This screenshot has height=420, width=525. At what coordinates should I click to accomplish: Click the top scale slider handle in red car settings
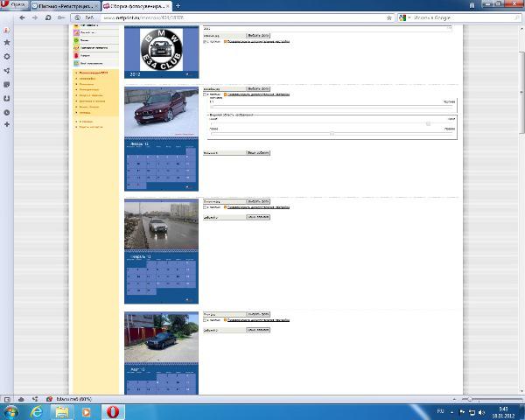212,107
